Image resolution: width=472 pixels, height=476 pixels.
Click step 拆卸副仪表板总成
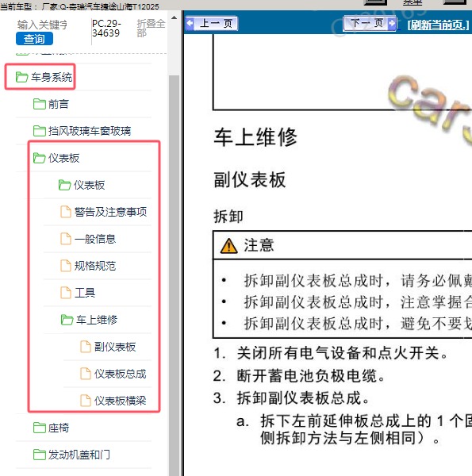[x=291, y=398]
